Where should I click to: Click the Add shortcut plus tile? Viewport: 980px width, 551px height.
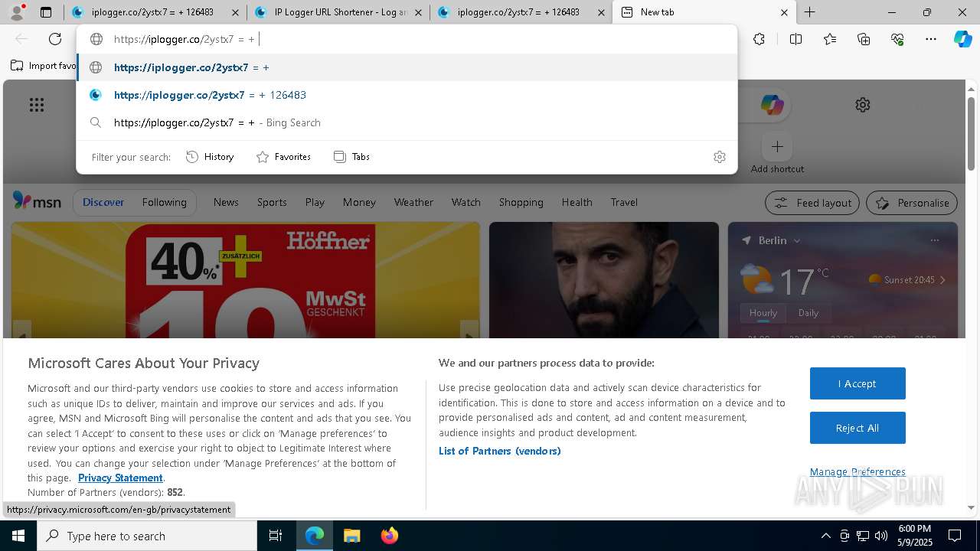coord(777,146)
